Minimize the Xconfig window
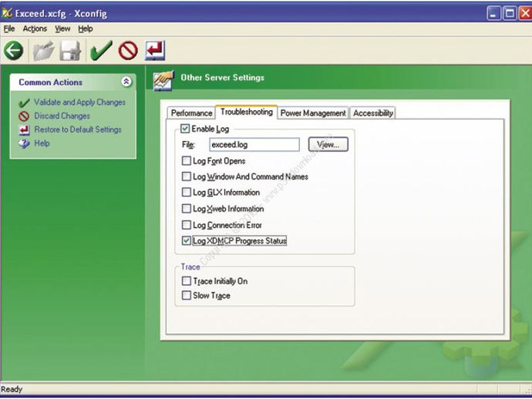 [x=493, y=14]
